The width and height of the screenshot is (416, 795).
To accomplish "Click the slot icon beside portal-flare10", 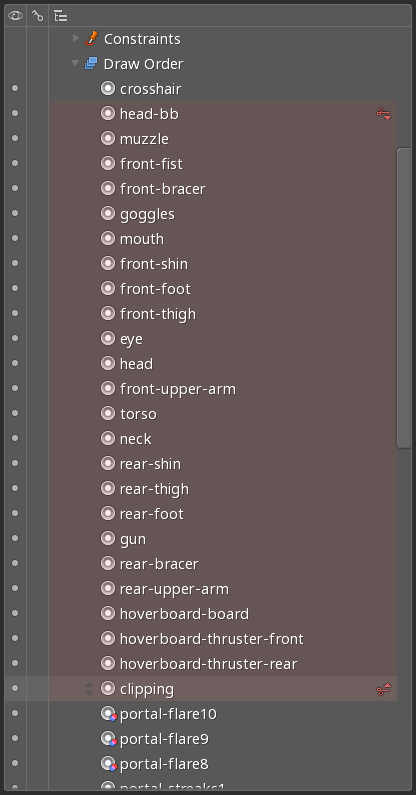I will pyautogui.click(x=108, y=714).
